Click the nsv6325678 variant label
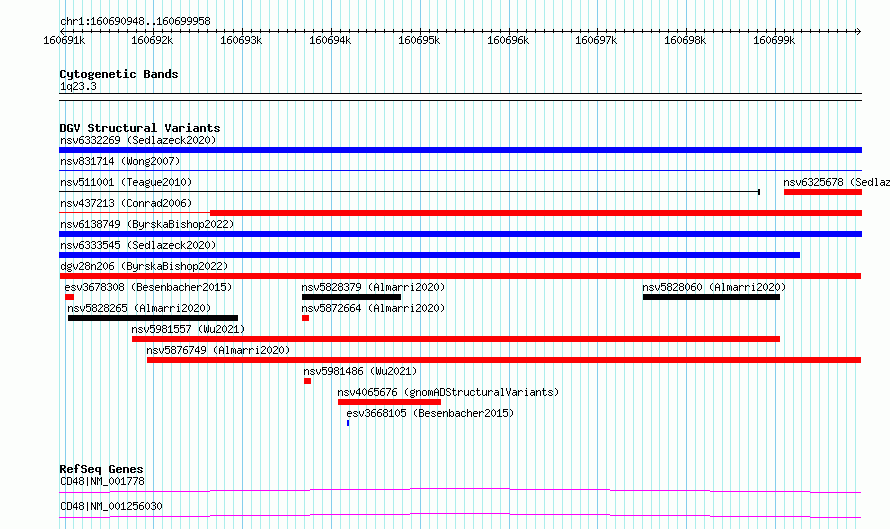This screenshot has height=529, width=890. tap(836, 182)
